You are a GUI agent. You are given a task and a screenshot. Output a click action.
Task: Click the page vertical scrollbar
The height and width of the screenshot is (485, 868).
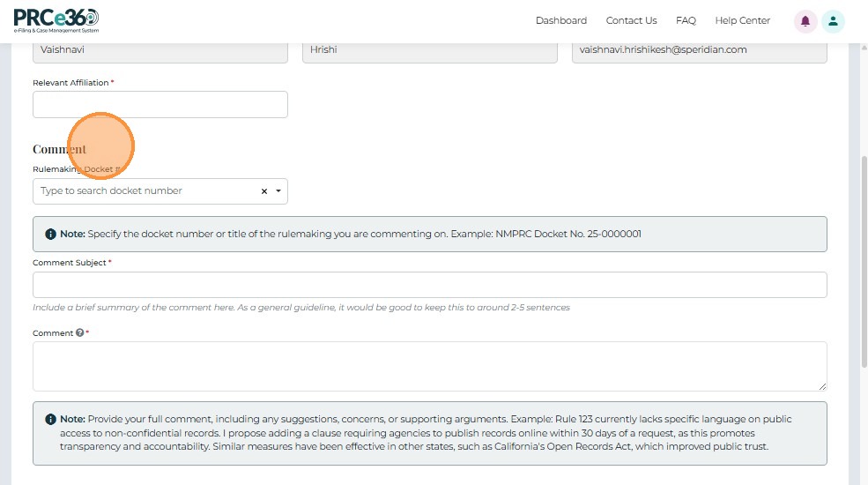tap(864, 261)
